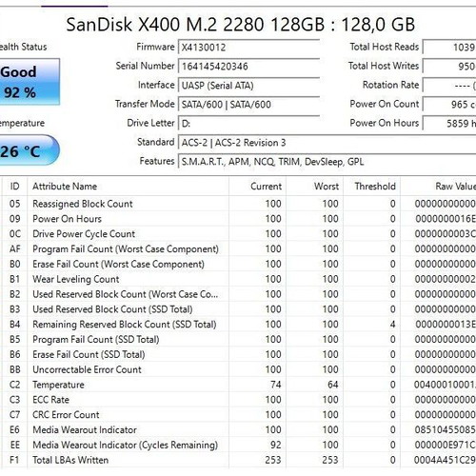This screenshot has height=476, width=476.
Task: Select the Reassigned Block Count row
Action: [239, 204]
